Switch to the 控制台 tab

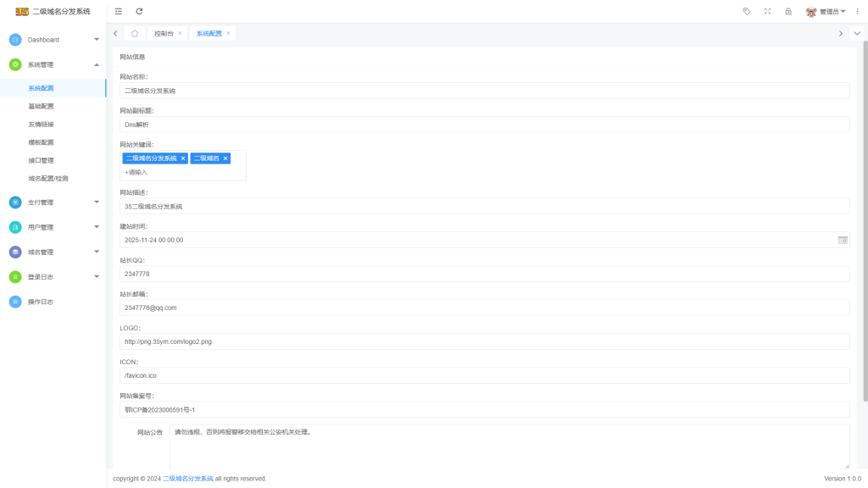click(163, 33)
